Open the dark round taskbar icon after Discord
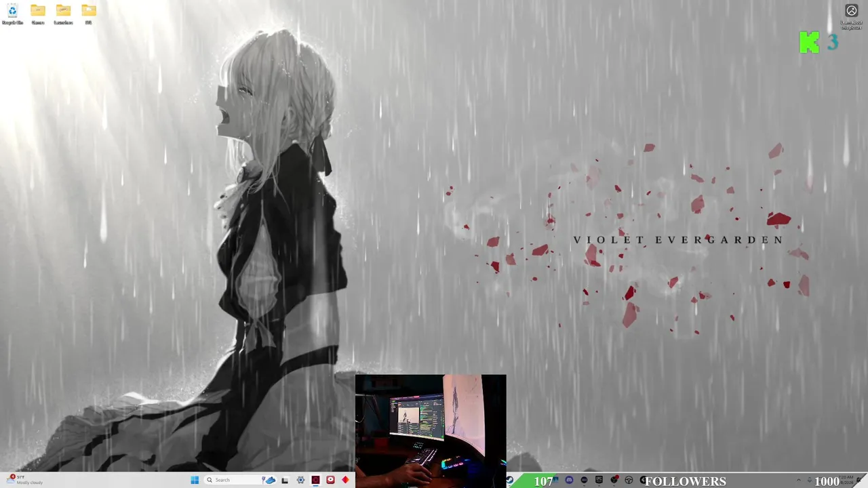The height and width of the screenshot is (488, 868). click(x=584, y=480)
